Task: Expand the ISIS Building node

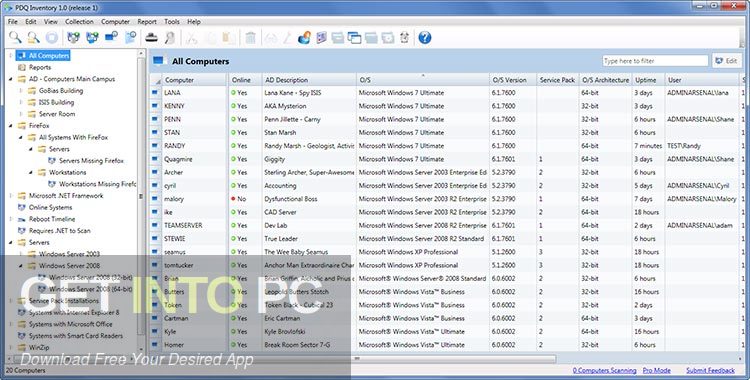Action: [21, 102]
